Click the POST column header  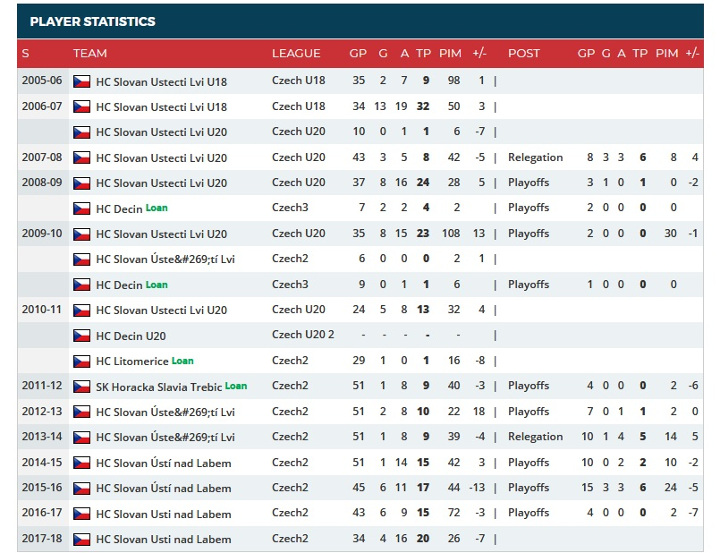pyautogui.click(x=524, y=53)
